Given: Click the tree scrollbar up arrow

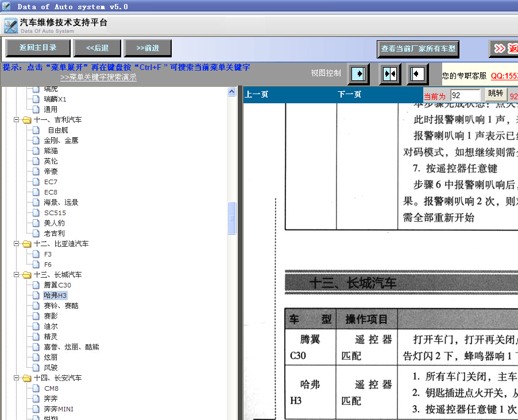Looking at the screenshot, I should [232, 91].
